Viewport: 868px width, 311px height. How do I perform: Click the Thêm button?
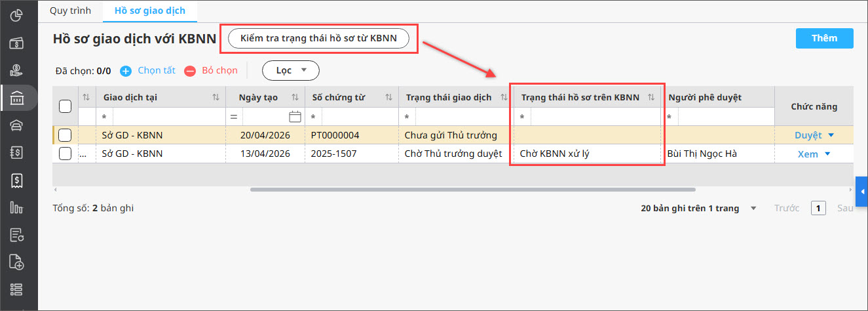pos(825,38)
